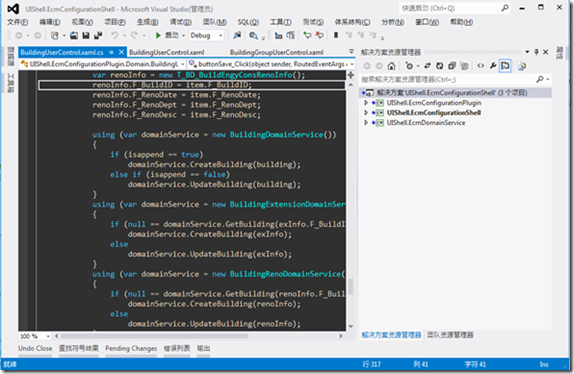
Task: Open the document tab overflow dropdown
Action: 351,52
